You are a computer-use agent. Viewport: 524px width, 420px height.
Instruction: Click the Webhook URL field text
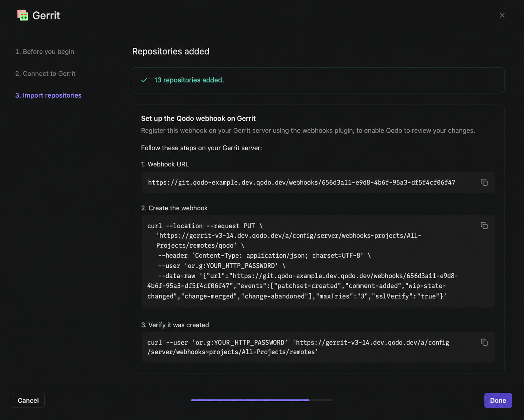(301, 183)
